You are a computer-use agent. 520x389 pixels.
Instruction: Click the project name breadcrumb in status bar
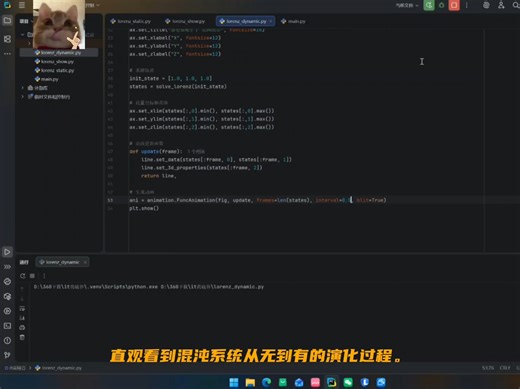pyautogui.click(x=15, y=368)
